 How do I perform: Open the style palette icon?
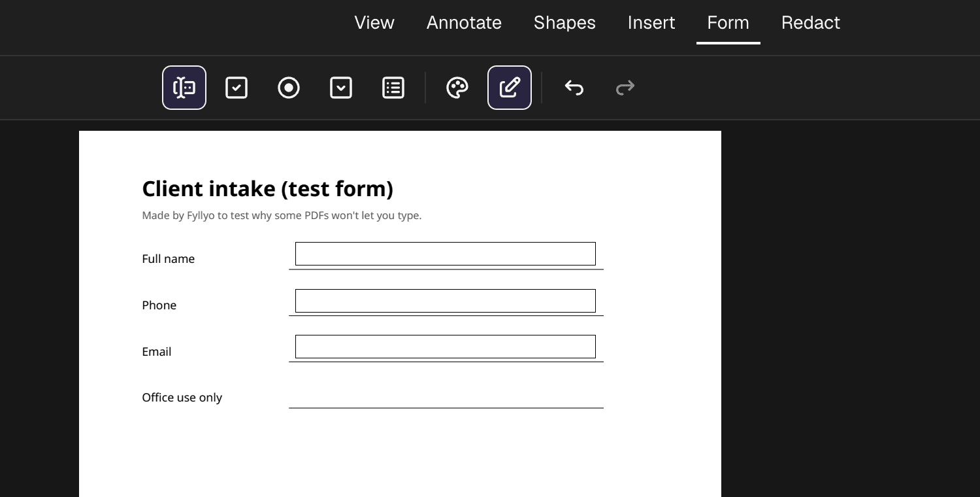[457, 88]
